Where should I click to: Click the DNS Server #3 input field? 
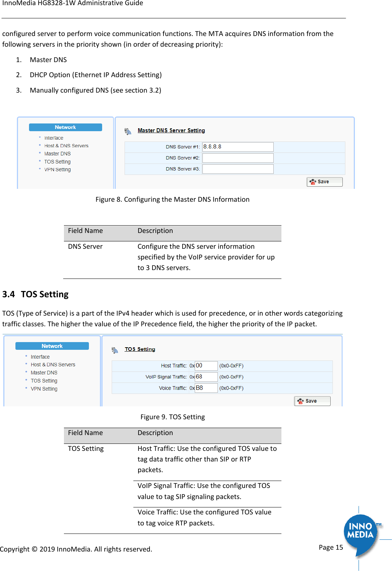238,168
